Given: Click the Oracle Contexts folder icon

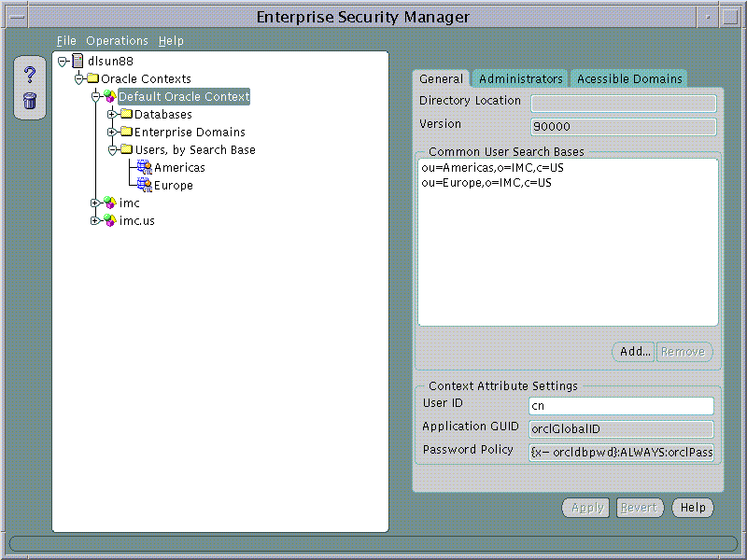Looking at the screenshot, I should coord(92,78).
